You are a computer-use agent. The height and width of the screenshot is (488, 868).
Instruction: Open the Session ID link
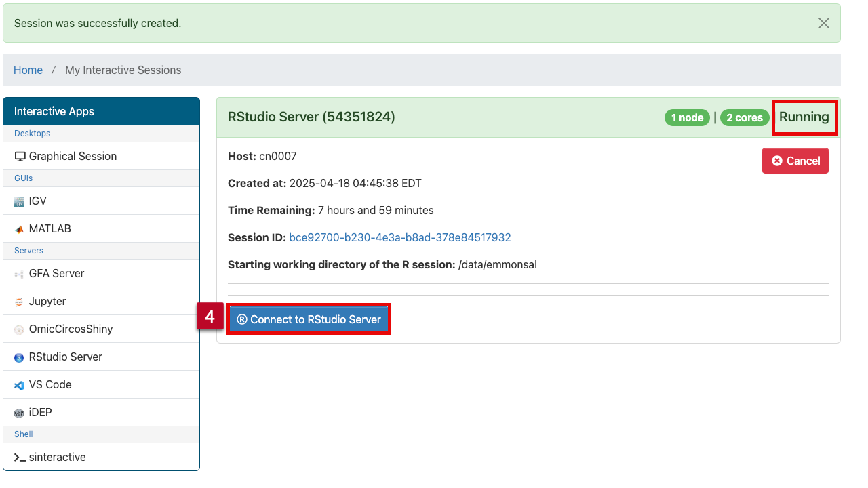pyautogui.click(x=399, y=237)
